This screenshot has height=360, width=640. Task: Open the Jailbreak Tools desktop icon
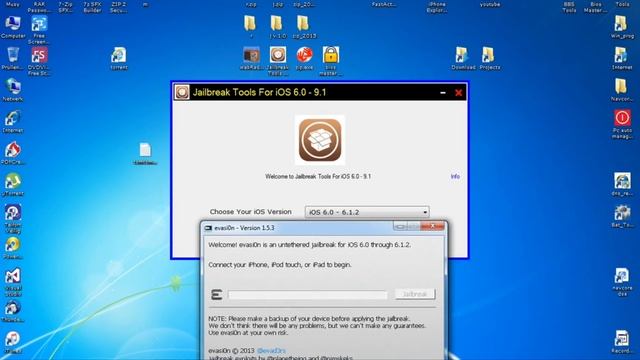click(x=278, y=61)
